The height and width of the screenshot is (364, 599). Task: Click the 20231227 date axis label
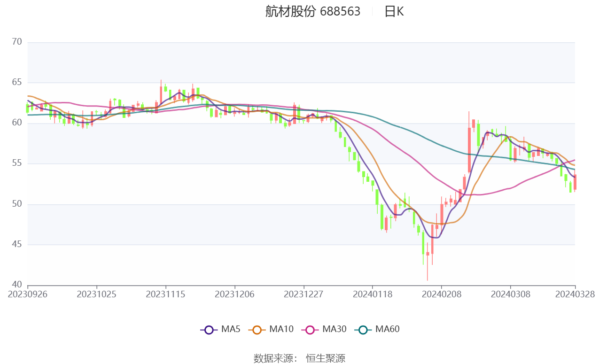[x=303, y=294]
